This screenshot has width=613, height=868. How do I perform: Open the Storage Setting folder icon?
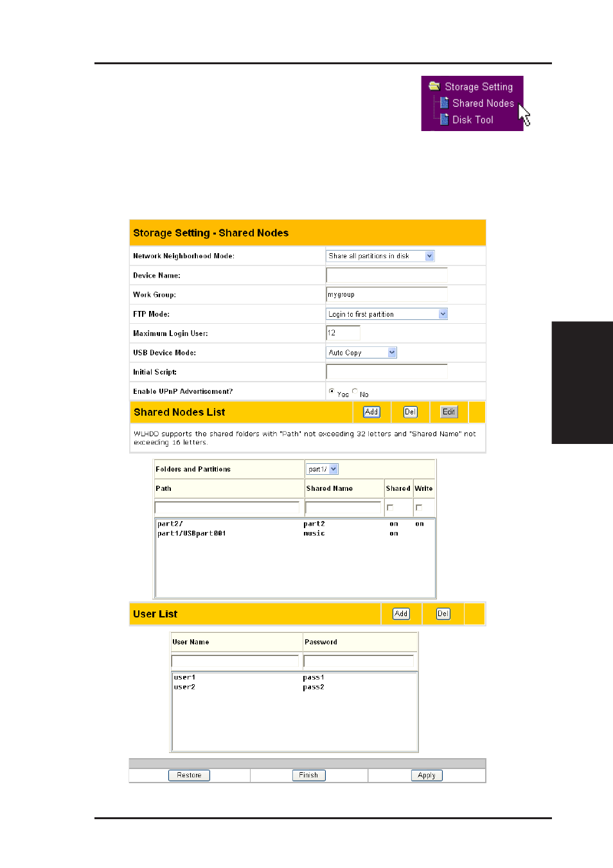pos(434,86)
